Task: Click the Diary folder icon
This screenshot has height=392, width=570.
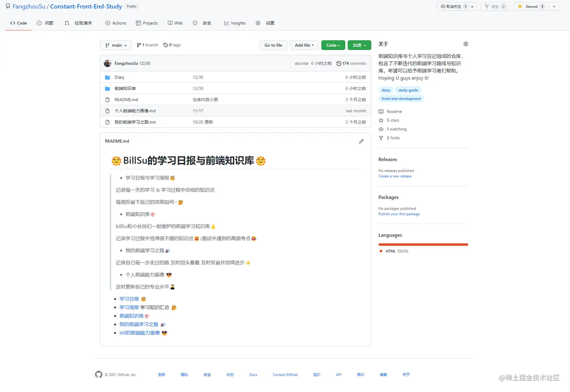Action: click(x=107, y=77)
